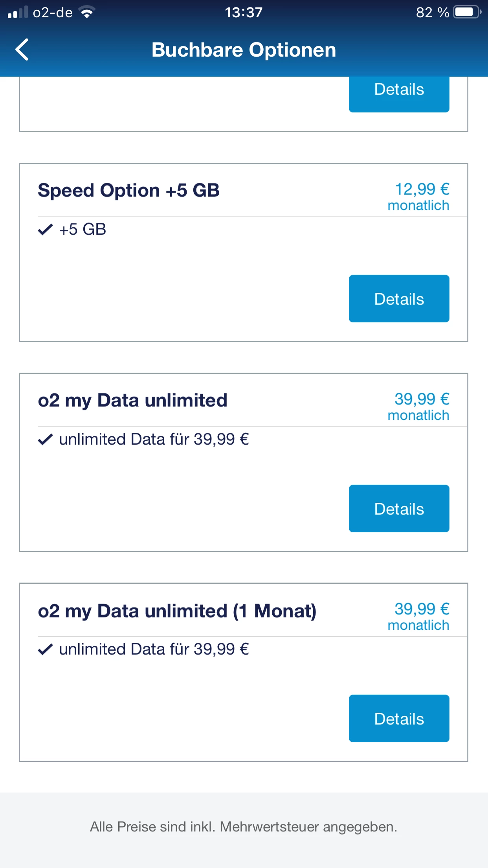
Task: Tap the Mehrwertsteuer notice text
Action: pyautogui.click(x=244, y=827)
